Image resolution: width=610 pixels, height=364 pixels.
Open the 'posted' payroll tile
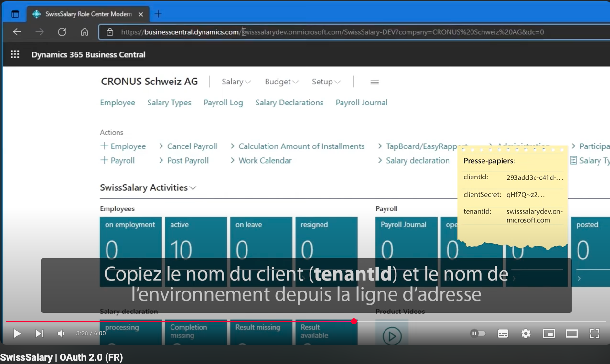tap(590, 251)
